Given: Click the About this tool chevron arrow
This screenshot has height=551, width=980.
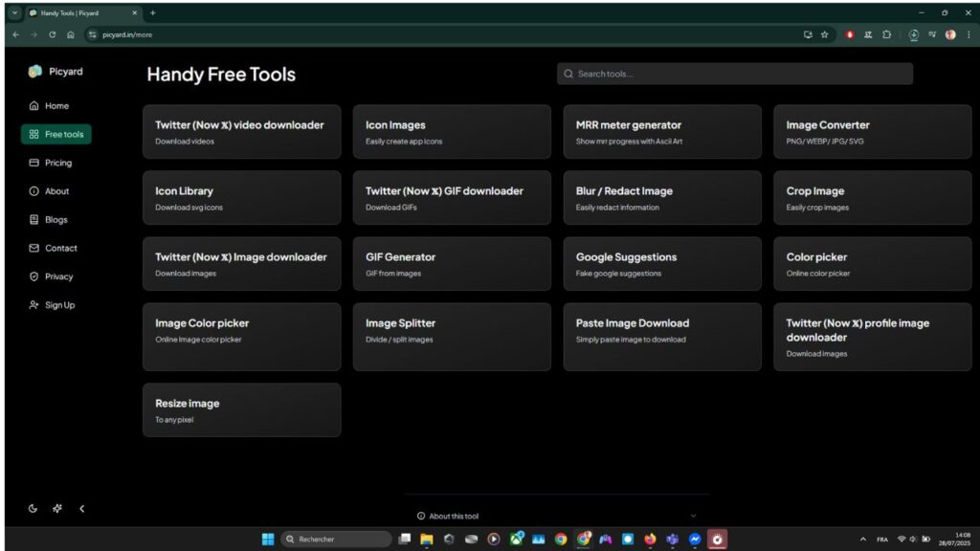Looking at the screenshot, I should (x=693, y=516).
